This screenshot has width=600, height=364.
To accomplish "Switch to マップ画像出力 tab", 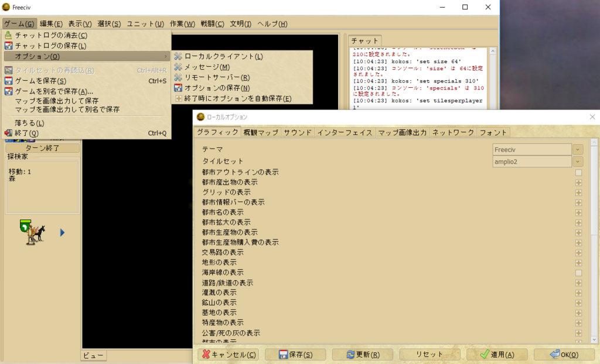I will pos(402,132).
